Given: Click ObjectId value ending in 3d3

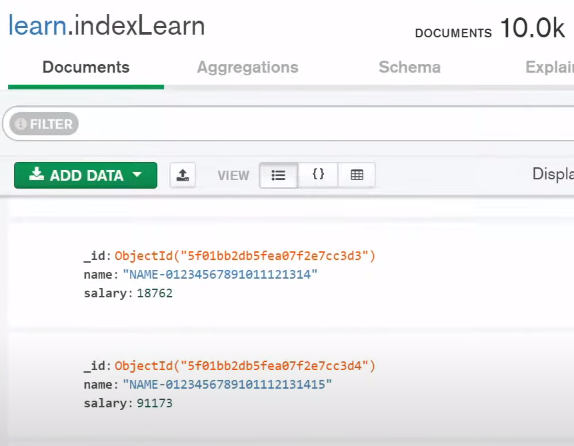Looking at the screenshot, I should (x=245, y=256).
